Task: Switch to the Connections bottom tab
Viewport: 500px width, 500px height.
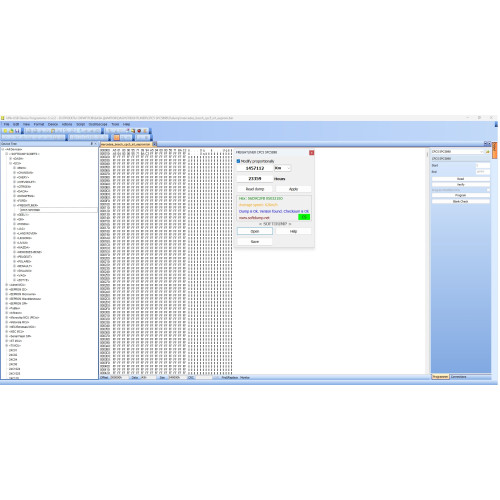Action: click(459, 377)
